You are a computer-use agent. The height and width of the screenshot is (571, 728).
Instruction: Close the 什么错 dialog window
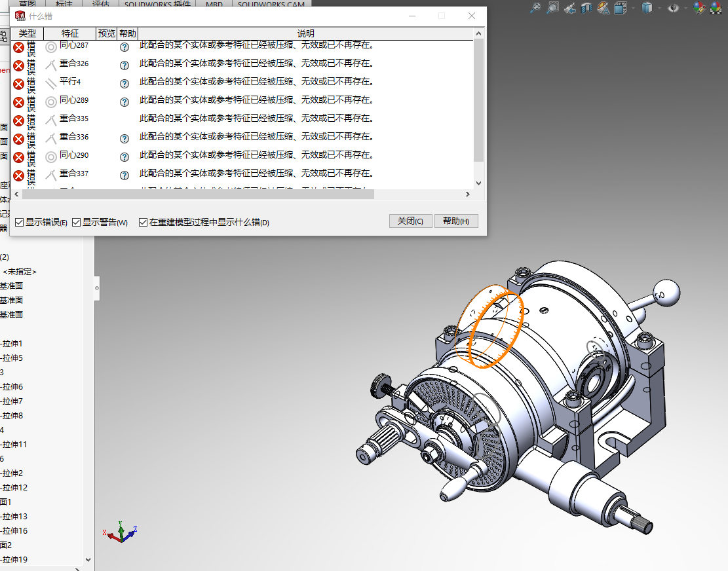point(472,16)
